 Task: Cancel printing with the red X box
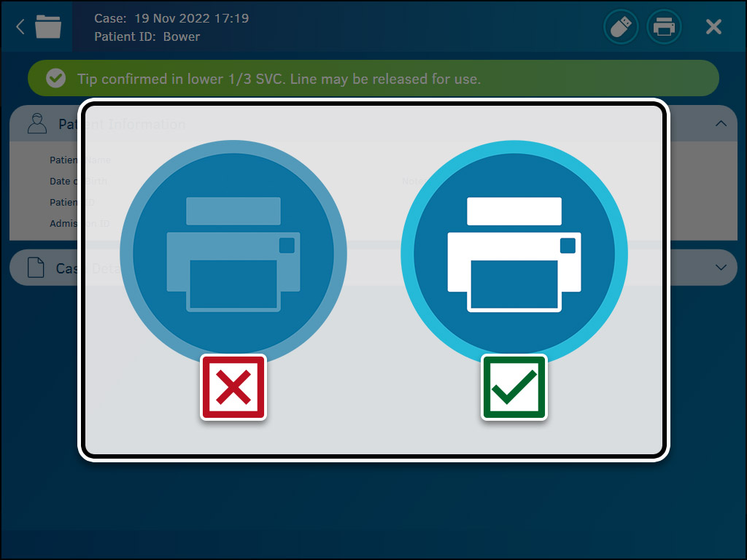click(x=233, y=387)
